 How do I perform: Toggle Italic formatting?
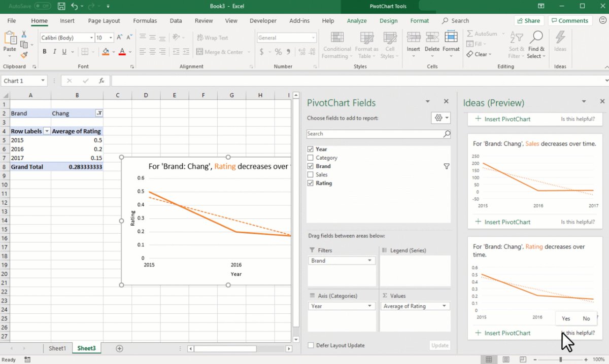[x=54, y=52]
